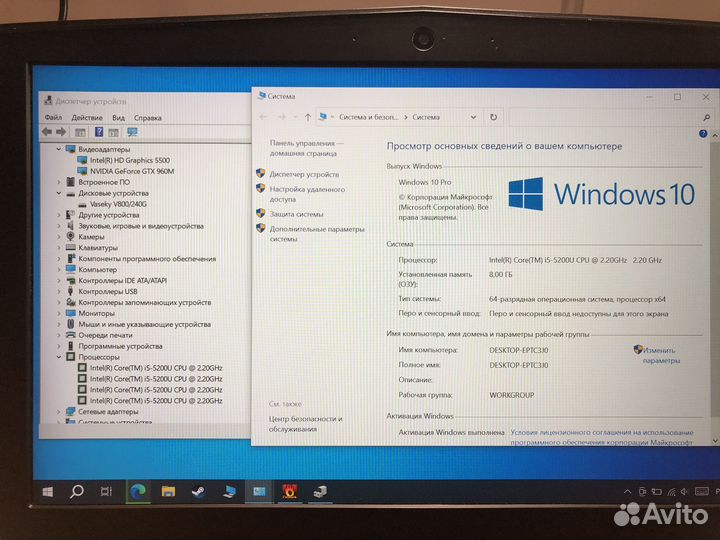Image resolution: width=720 pixels, height=540 pixels.
Task: Collapse the Дисковые устройства node
Action: (59, 193)
